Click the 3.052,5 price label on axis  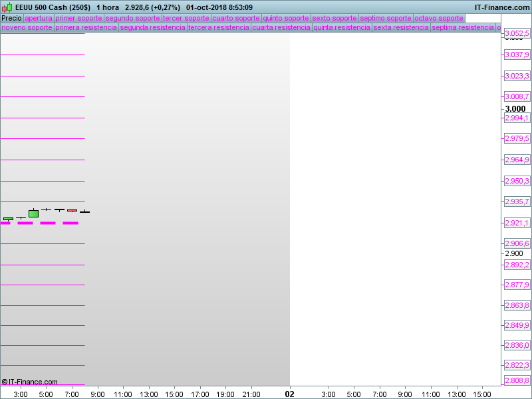(x=517, y=33)
